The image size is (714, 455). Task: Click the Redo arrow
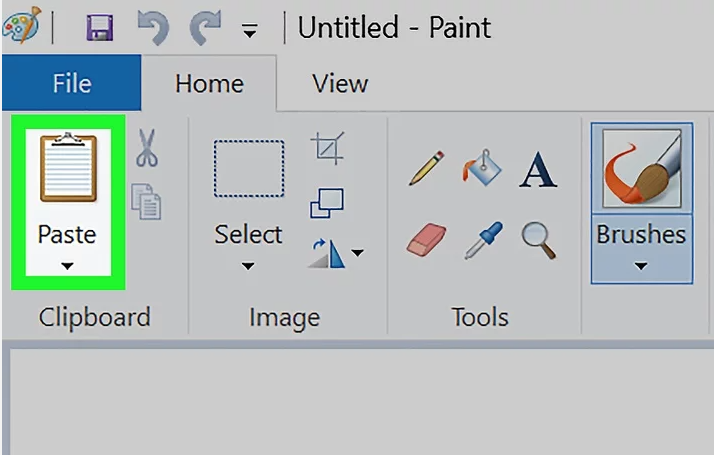[204, 29]
